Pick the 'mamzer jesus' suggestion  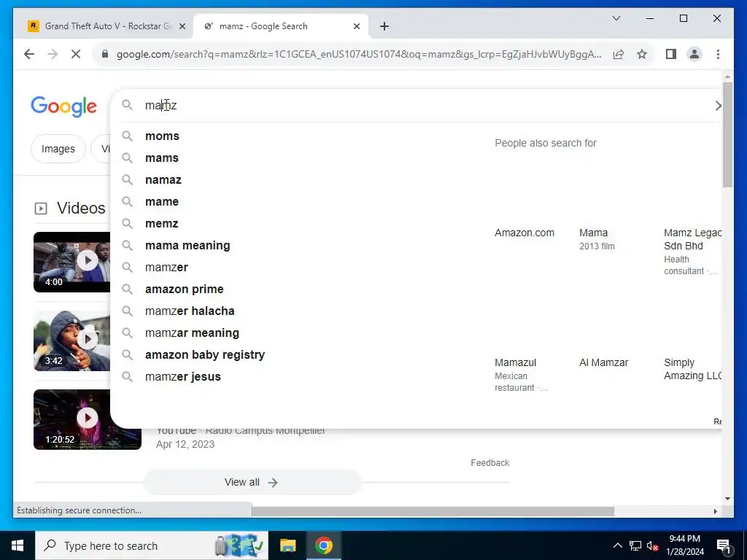point(183,377)
